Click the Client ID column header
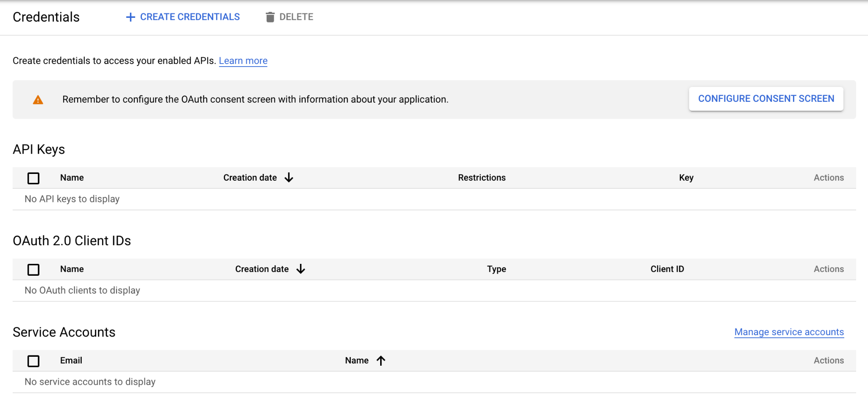 pyautogui.click(x=667, y=269)
